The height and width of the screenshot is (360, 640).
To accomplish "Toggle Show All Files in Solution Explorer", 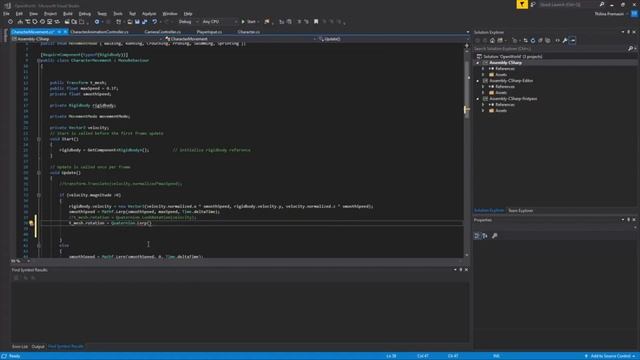I will (x=548, y=40).
